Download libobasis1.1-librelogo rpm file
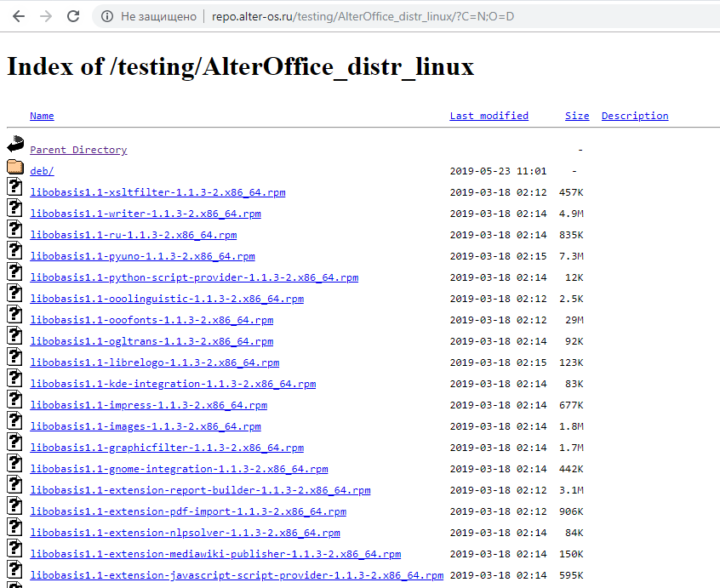The width and height of the screenshot is (720, 588). click(x=155, y=363)
